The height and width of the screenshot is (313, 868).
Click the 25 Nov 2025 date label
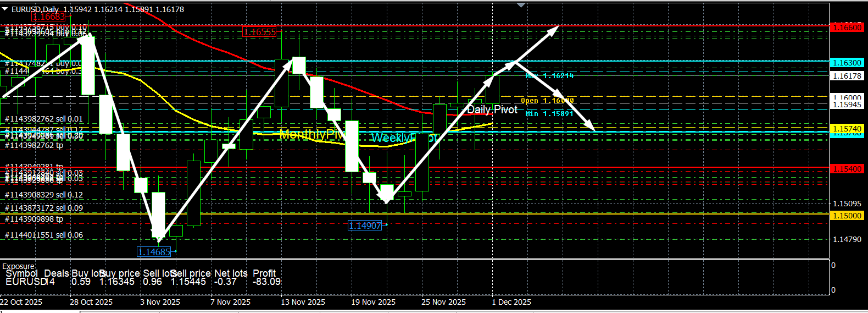tap(444, 302)
